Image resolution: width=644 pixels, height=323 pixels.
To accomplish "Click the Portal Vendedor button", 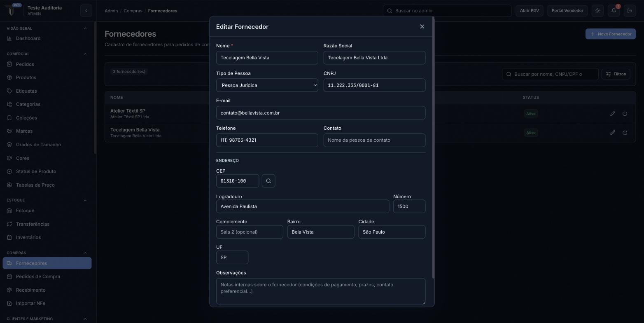I will pyautogui.click(x=567, y=11).
